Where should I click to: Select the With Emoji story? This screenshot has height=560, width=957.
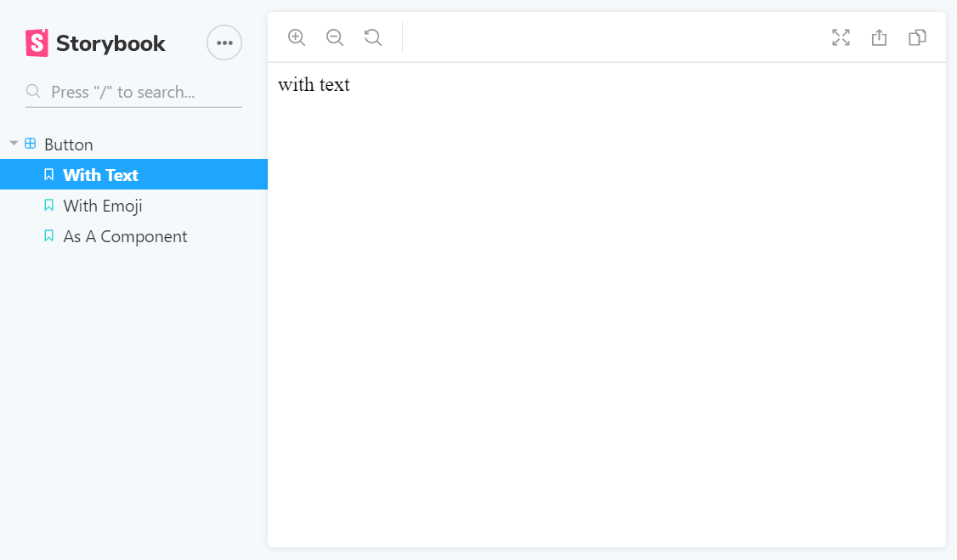(102, 205)
